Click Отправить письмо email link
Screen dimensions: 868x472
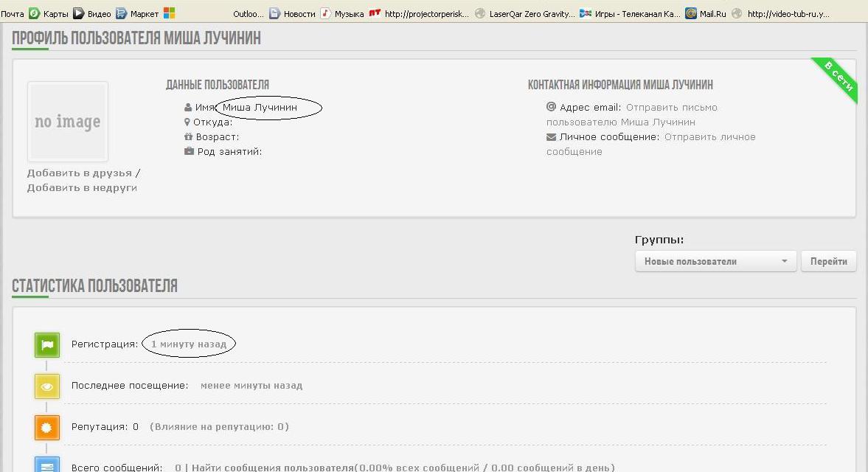[671, 108]
